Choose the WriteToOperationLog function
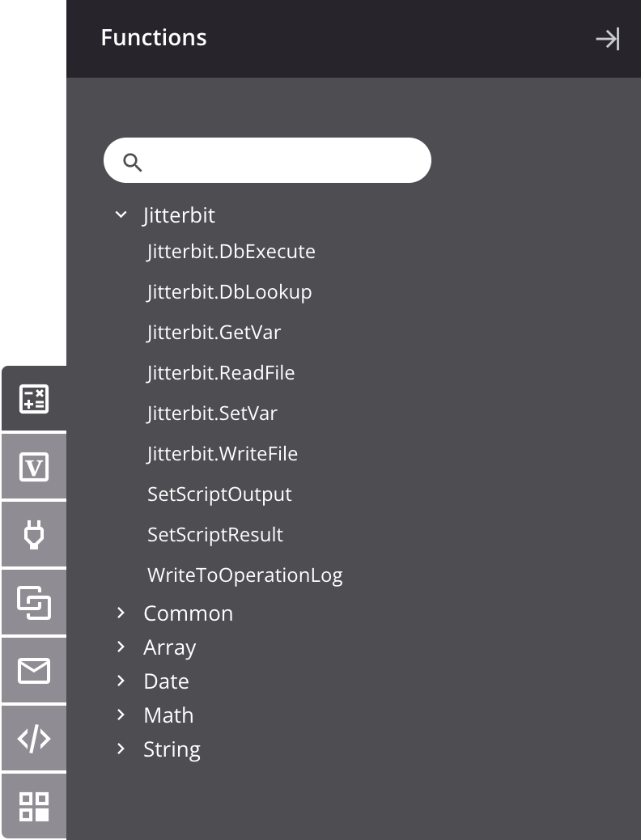Image resolution: width=641 pixels, height=840 pixels. [x=245, y=575]
